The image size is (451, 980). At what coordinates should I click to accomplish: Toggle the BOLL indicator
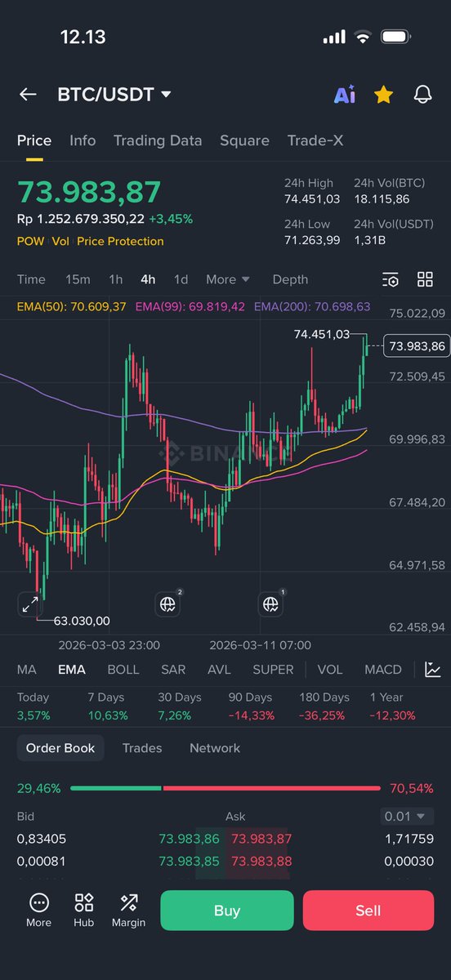pyautogui.click(x=123, y=670)
